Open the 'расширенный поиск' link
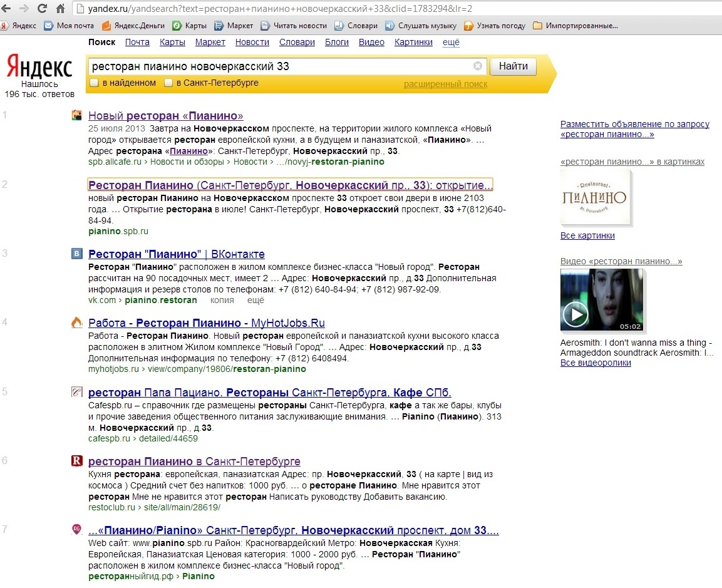722x588 pixels. pos(445,85)
